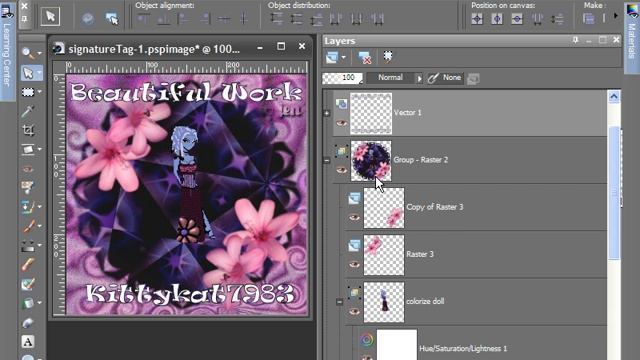Click the Center in canvas position icon
The image size is (640, 360).
(477, 19)
